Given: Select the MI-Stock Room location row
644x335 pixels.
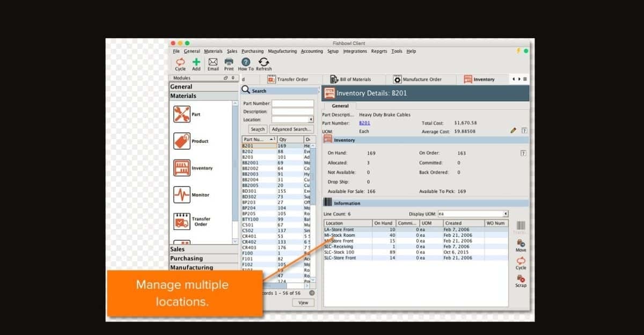Looking at the screenshot, I should (x=415, y=235).
